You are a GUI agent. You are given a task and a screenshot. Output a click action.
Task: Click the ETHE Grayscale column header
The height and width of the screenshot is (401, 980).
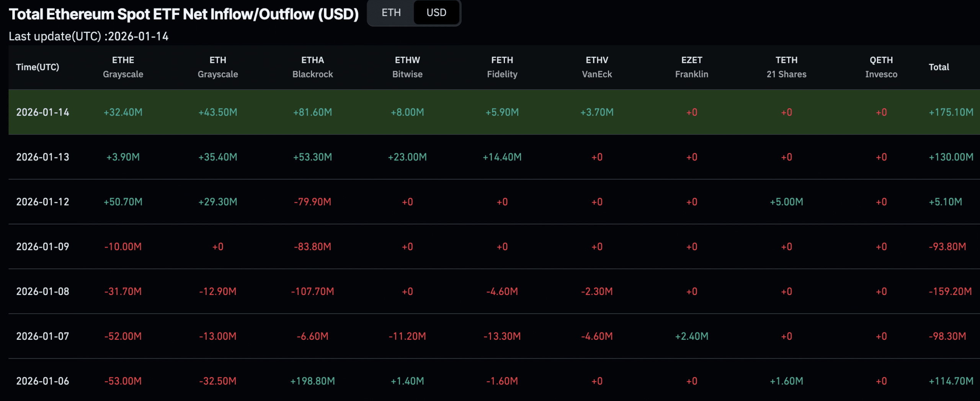[123, 67]
